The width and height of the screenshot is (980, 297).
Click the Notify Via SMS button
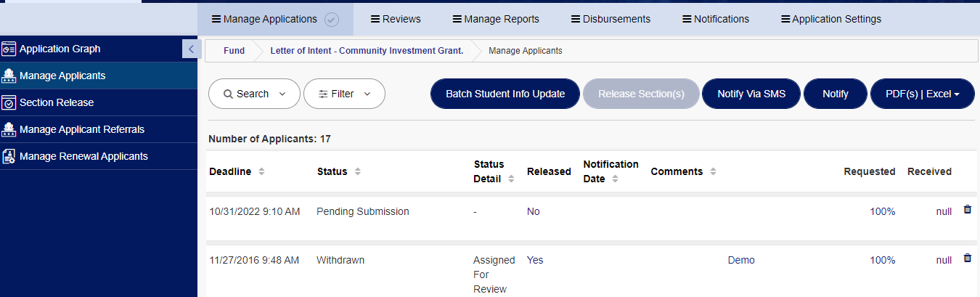click(x=751, y=94)
